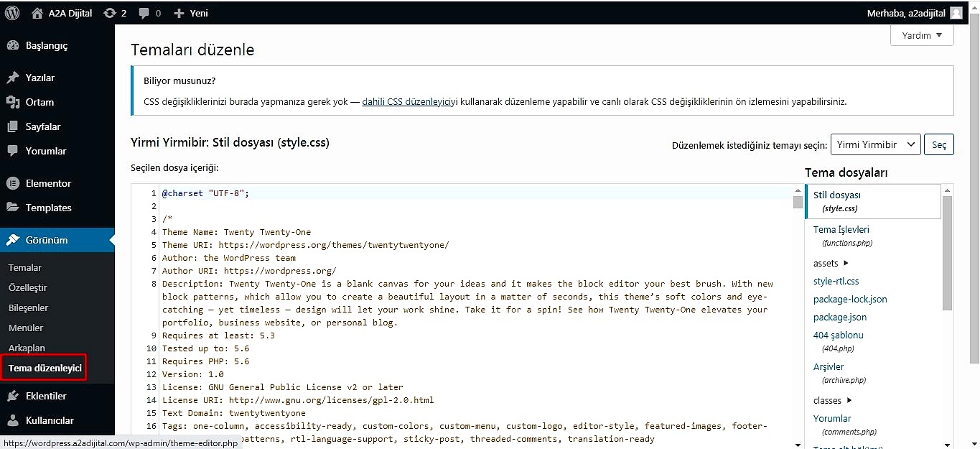Viewport: 980px width, 449px height.
Task: Click the code editor scrollbar thumb
Action: (x=798, y=202)
